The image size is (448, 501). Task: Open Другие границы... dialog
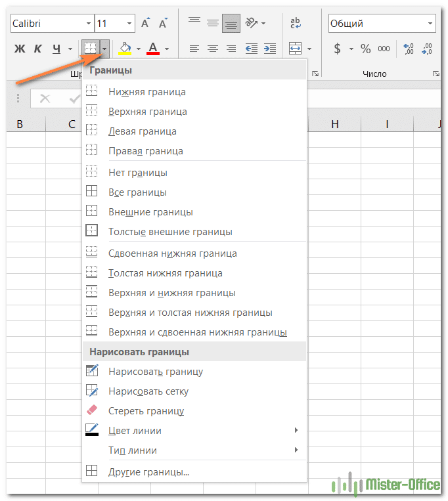tap(148, 471)
